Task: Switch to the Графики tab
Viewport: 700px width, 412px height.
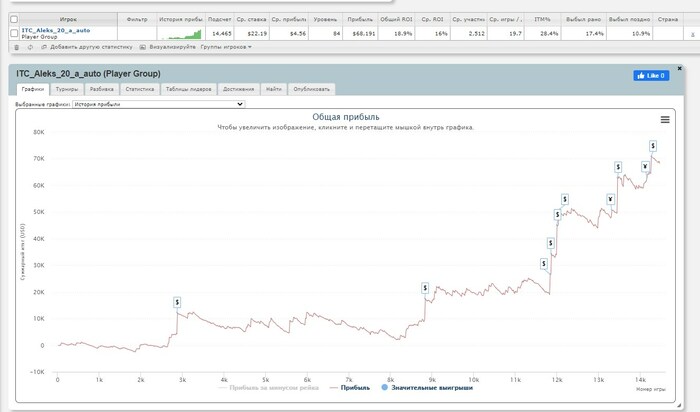Action: pos(33,89)
